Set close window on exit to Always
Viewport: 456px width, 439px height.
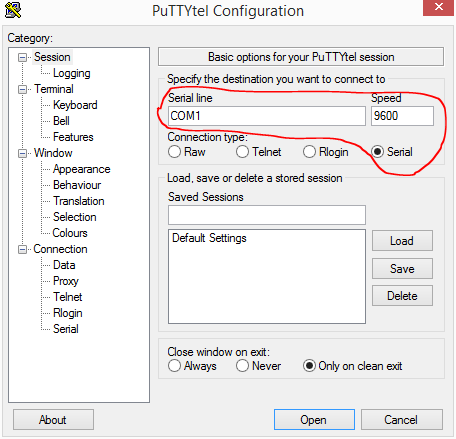[x=174, y=366]
